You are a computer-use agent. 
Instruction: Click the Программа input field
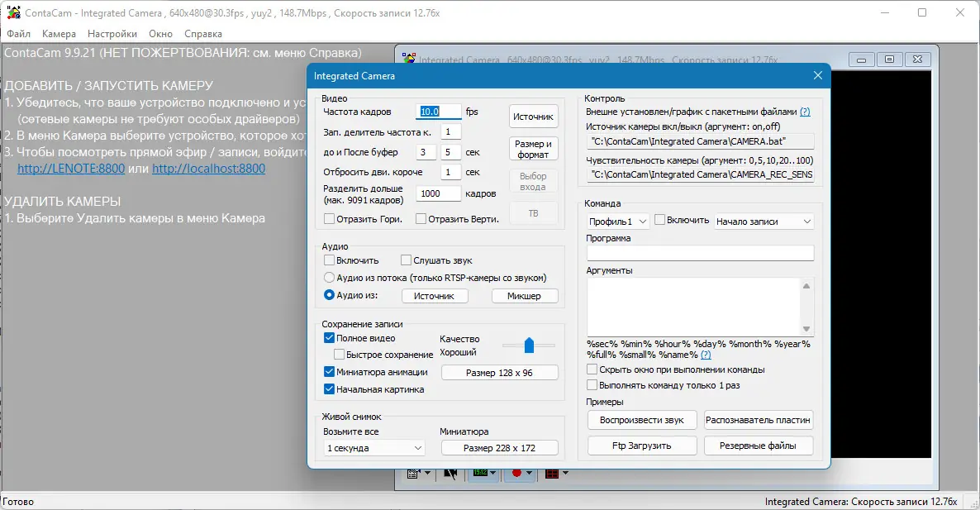click(700, 253)
